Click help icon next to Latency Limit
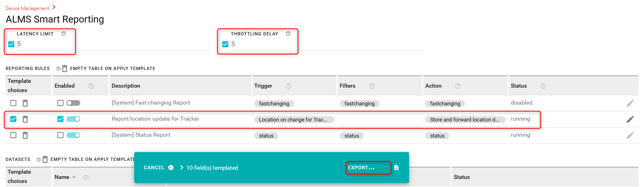Viewport: 644px width, 187px height. point(63,34)
